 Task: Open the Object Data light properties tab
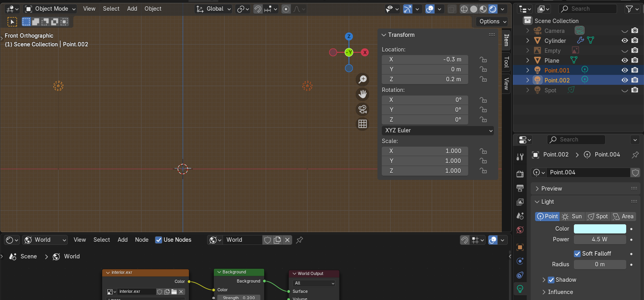click(x=520, y=289)
